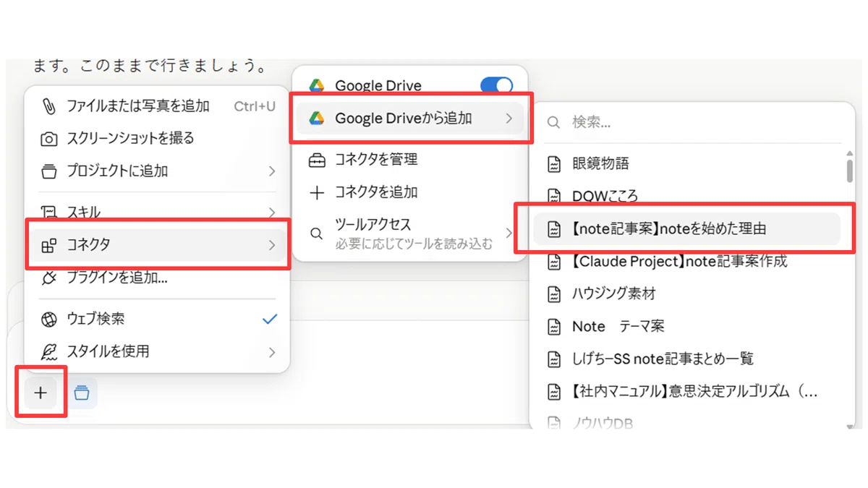The width and height of the screenshot is (868, 488).
Task: Click the feather style icon
Action: coord(48,351)
